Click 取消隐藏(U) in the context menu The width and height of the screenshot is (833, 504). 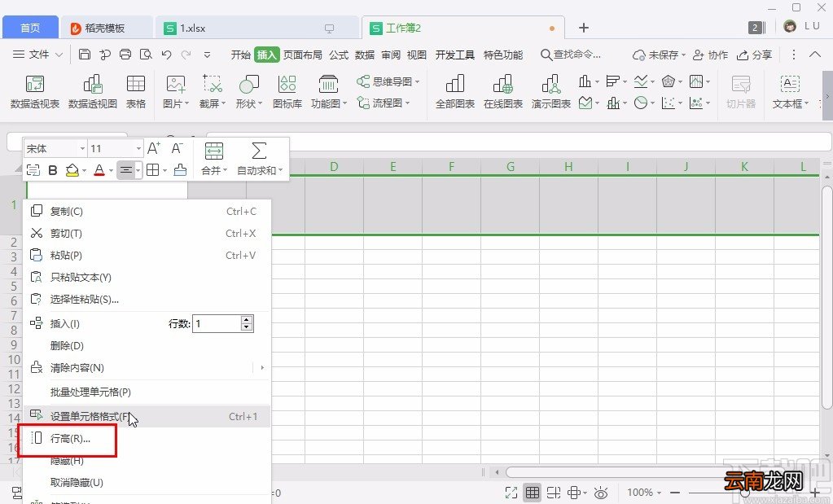(147, 482)
